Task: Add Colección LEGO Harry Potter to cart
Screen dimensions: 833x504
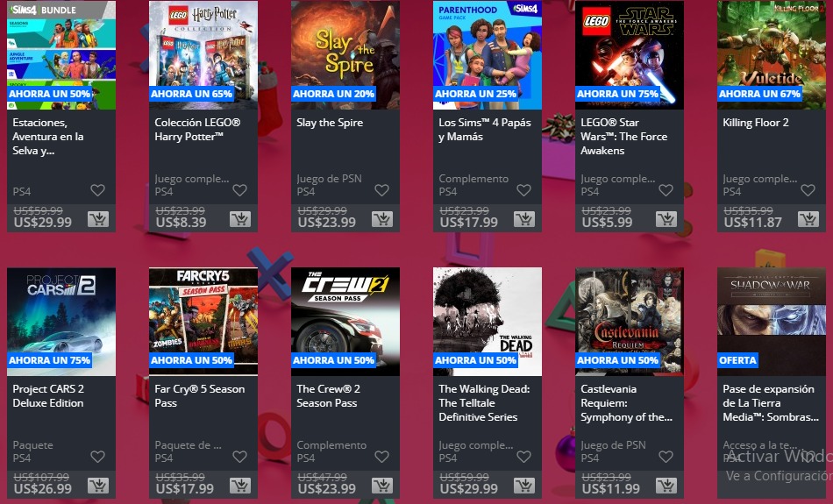Action: click(240, 219)
